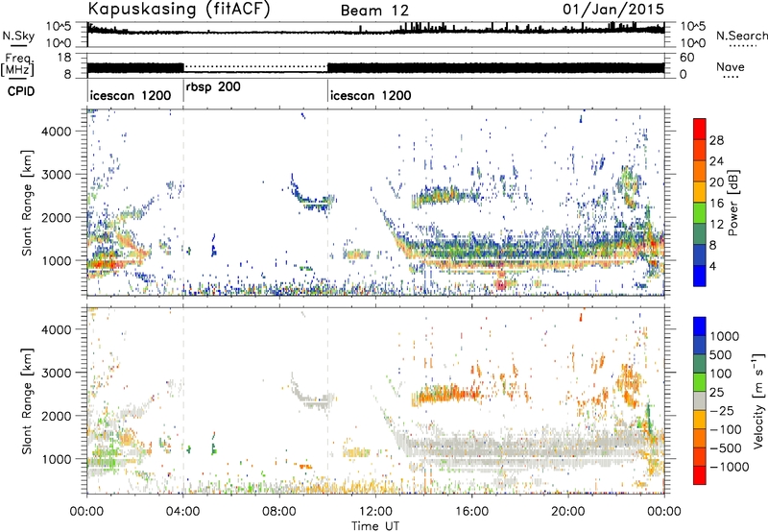This screenshot has width=768, height=532.
Task: Select the "rbsp 200" CPID label
Action: click(x=213, y=87)
